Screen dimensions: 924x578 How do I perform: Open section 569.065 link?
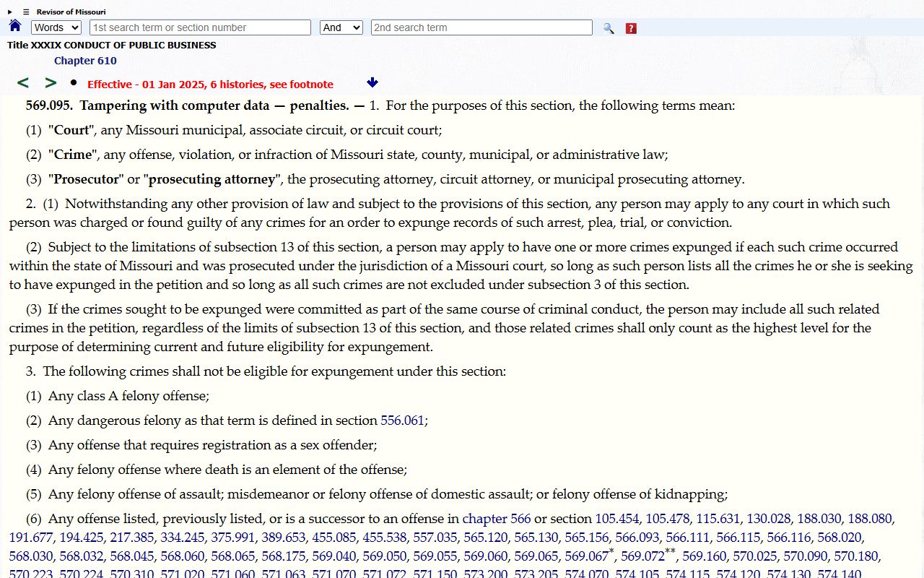tap(536, 556)
